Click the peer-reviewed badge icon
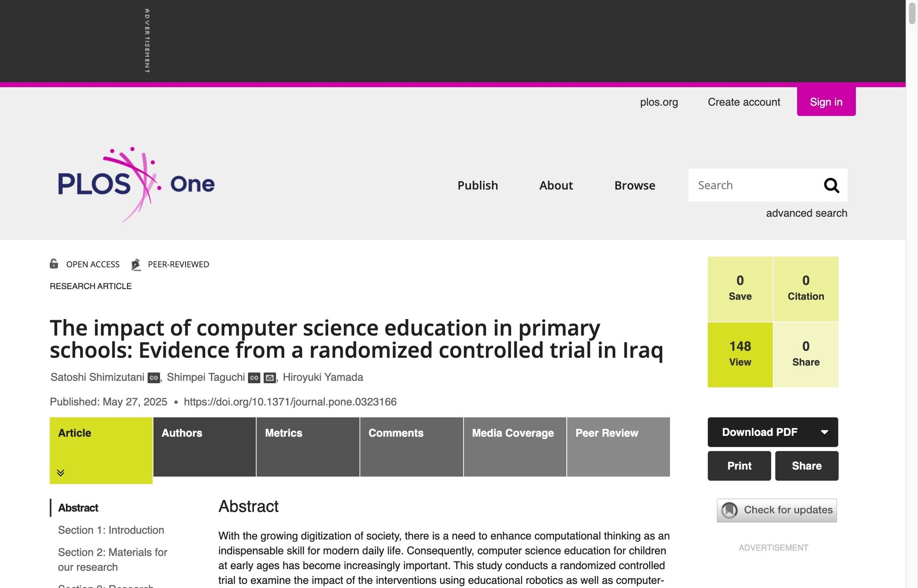Image resolution: width=918 pixels, height=588 pixels. (136, 265)
